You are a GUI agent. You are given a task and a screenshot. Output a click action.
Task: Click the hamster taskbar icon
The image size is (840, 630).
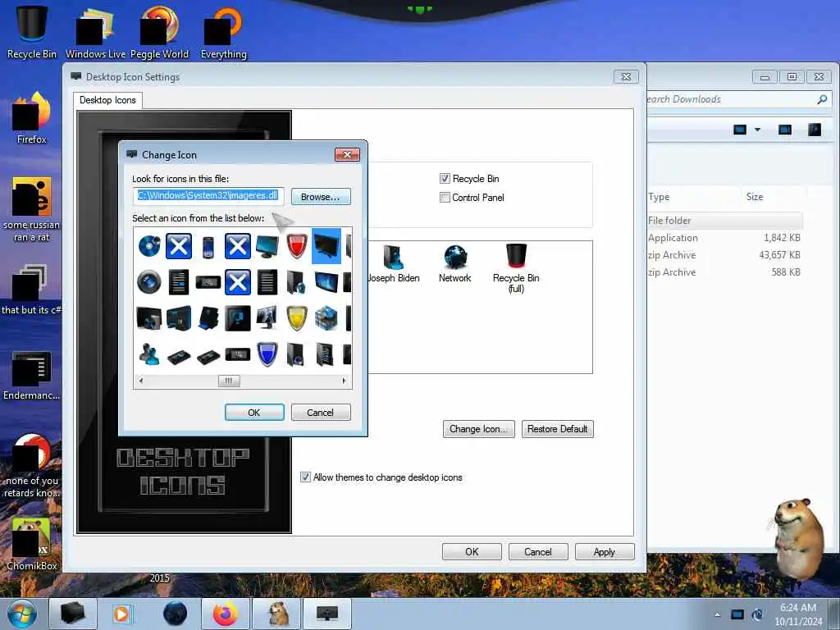(277, 614)
